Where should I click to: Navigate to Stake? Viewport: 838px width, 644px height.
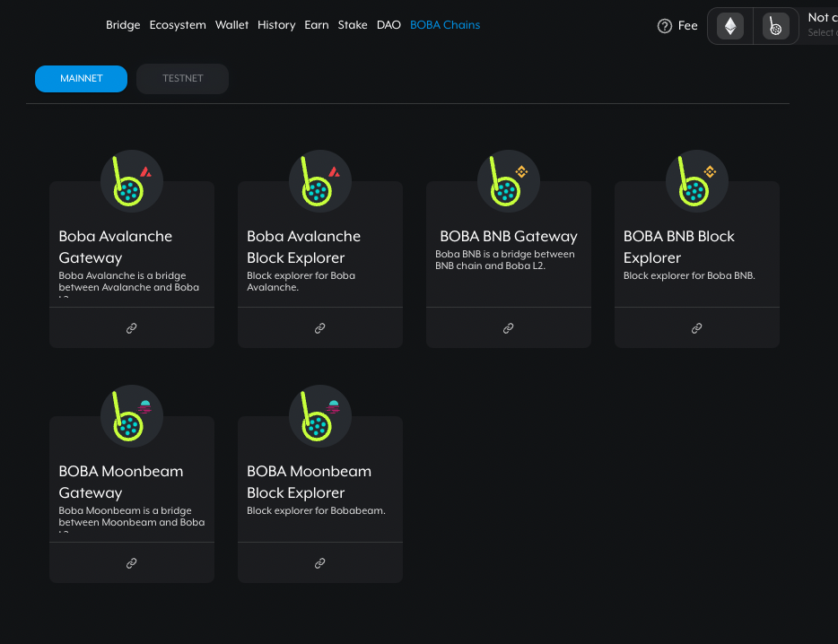point(353,25)
